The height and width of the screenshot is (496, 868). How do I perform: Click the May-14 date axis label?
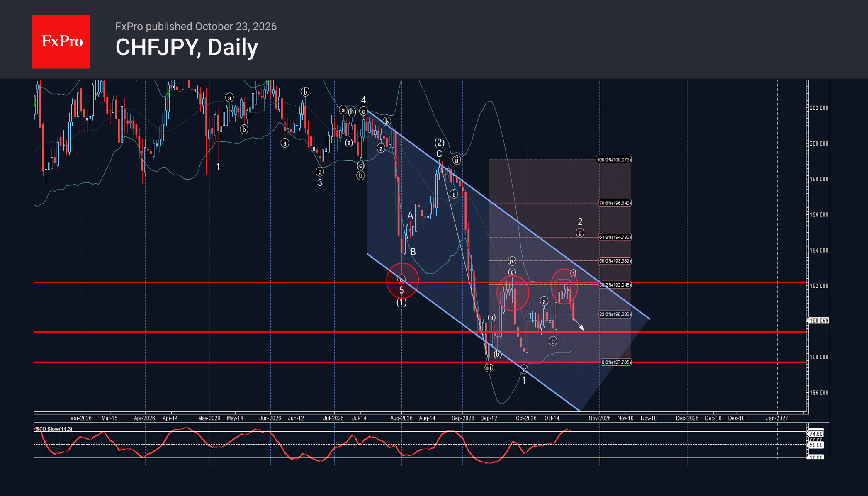point(235,418)
